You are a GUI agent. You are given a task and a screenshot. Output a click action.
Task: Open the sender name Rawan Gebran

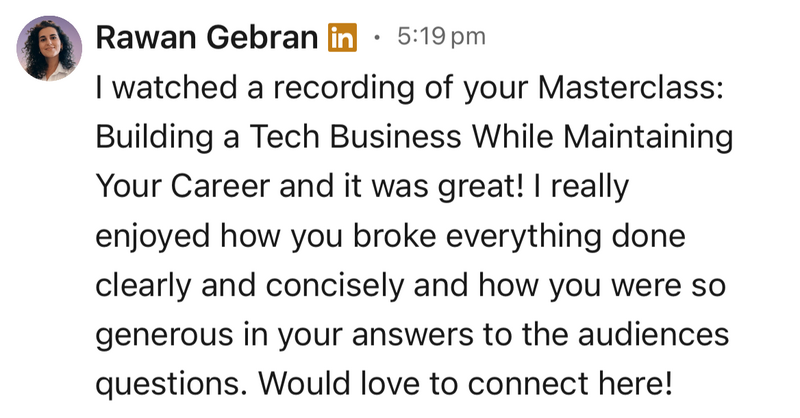pos(207,37)
